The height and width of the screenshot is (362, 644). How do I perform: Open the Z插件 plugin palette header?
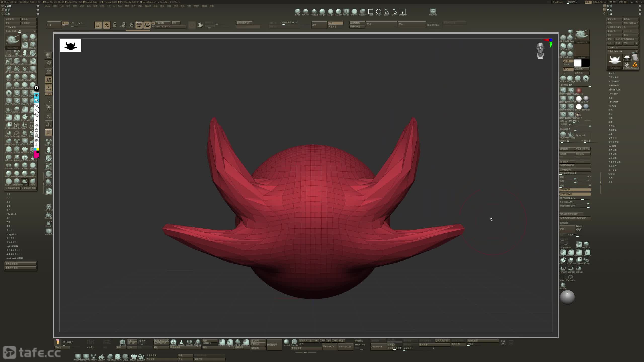(x=8, y=6)
